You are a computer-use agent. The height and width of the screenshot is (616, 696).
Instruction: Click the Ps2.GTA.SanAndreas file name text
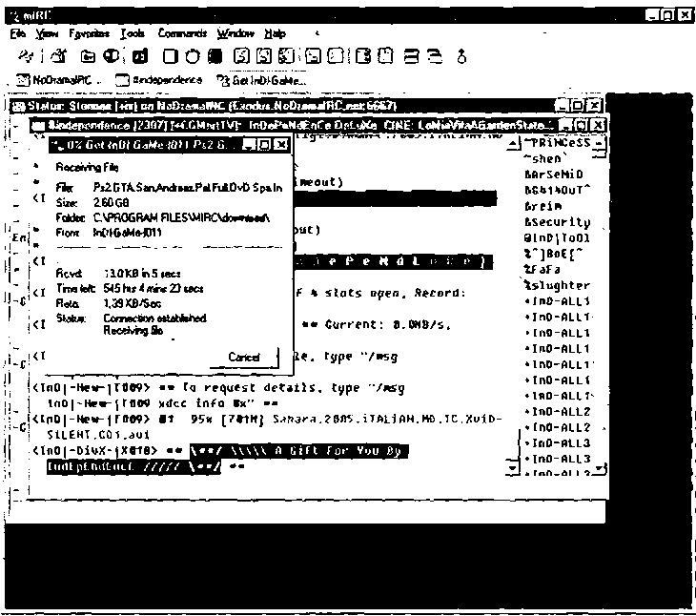coord(188,188)
